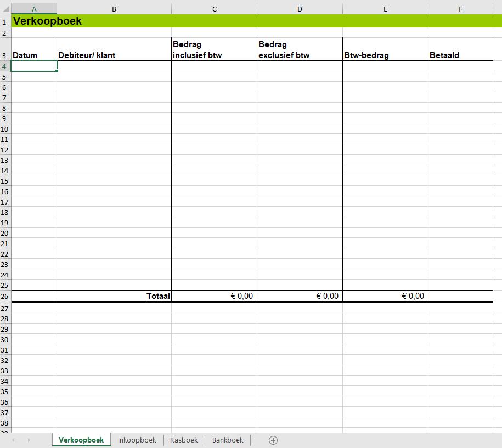Select column A header

pyautogui.click(x=34, y=9)
